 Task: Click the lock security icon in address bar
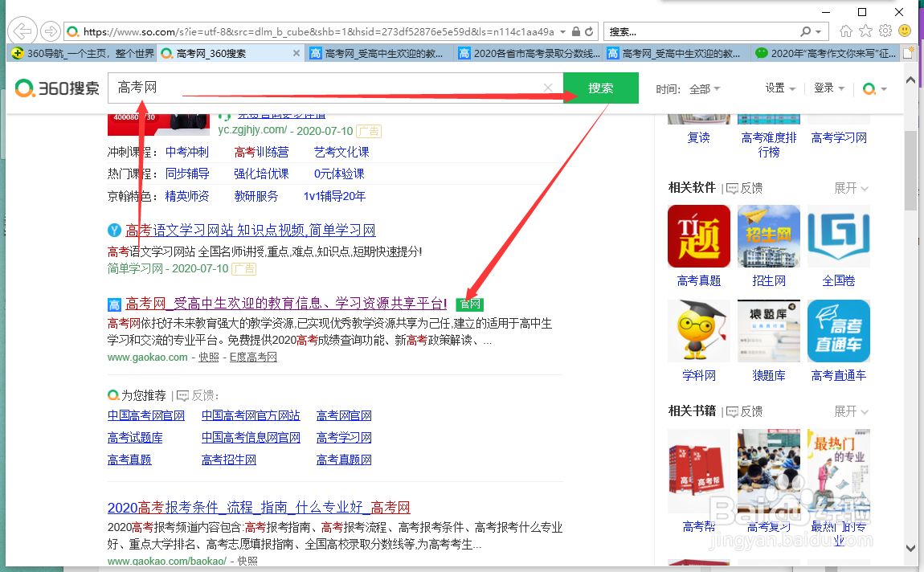(x=576, y=31)
